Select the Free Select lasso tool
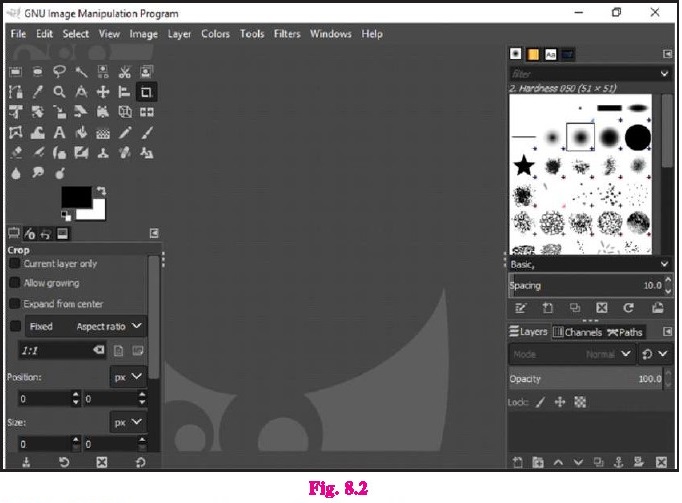This screenshot has width=682, height=503. click(x=59, y=72)
